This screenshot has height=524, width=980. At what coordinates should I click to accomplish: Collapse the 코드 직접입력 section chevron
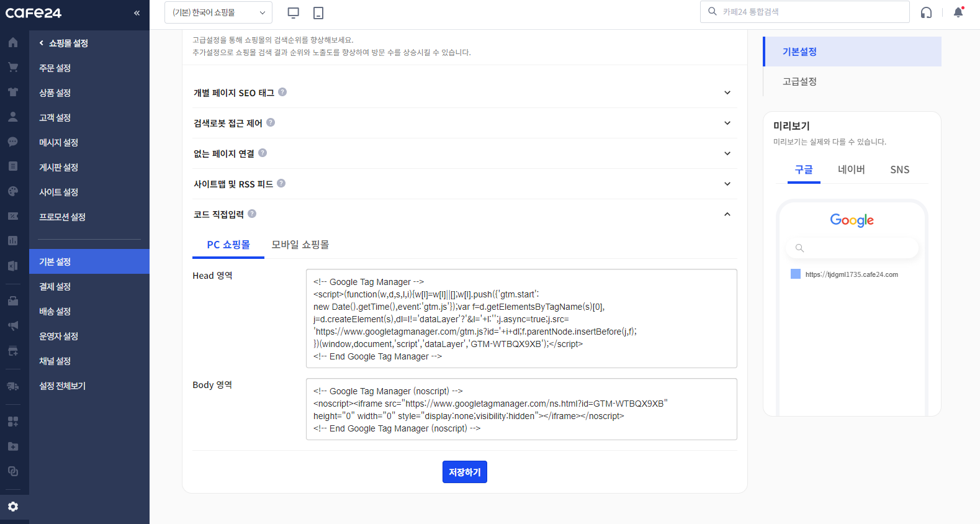point(727,214)
